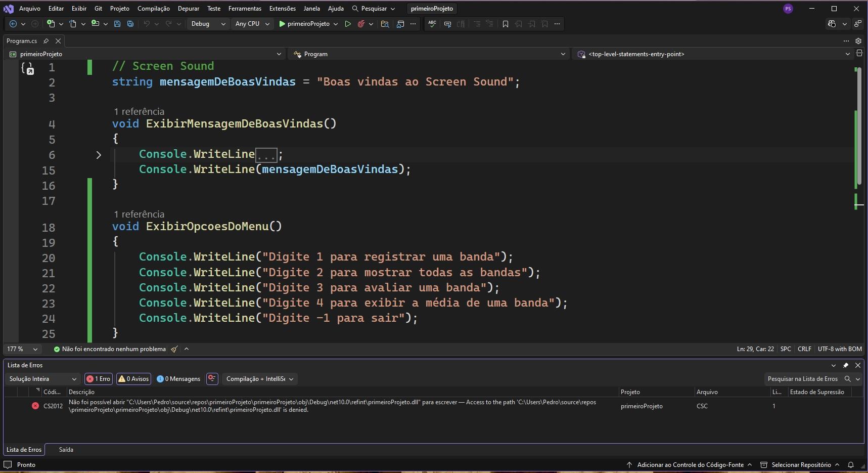Click the Save All toolbar icon
The width and height of the screenshot is (868, 473).
[x=130, y=24]
